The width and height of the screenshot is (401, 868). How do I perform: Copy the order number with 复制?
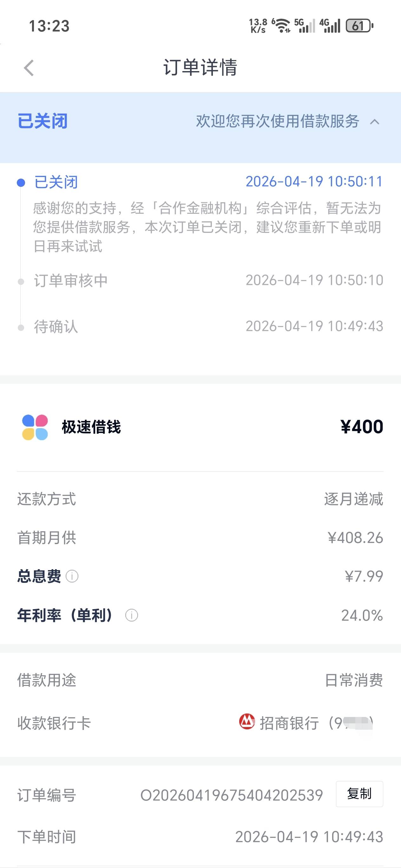point(359,794)
